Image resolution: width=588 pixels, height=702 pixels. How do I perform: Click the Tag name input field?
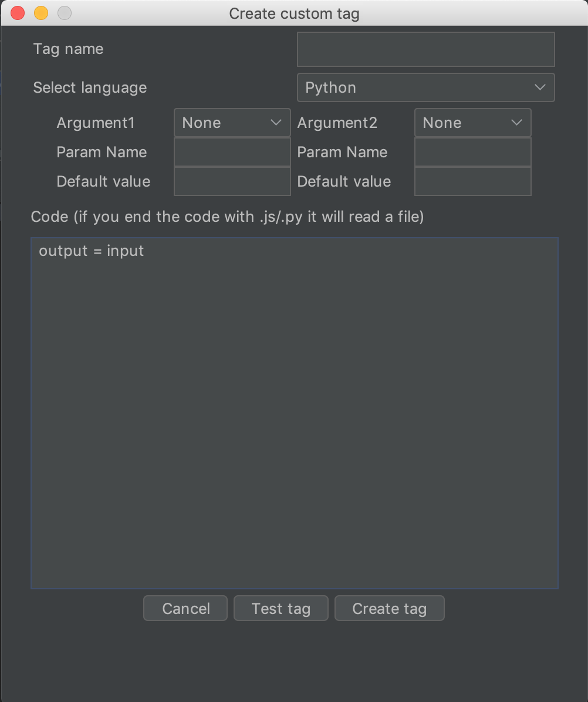point(425,49)
